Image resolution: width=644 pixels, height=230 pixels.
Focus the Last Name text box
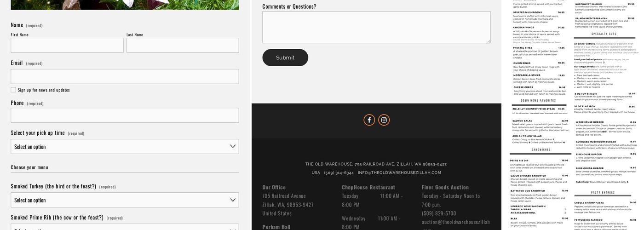click(183, 46)
